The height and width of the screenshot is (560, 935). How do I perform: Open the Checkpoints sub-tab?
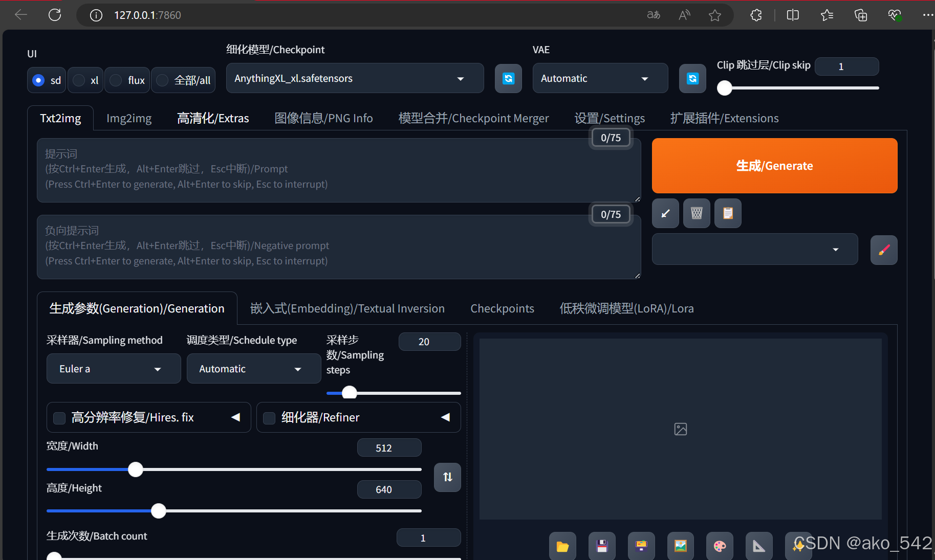click(x=502, y=308)
